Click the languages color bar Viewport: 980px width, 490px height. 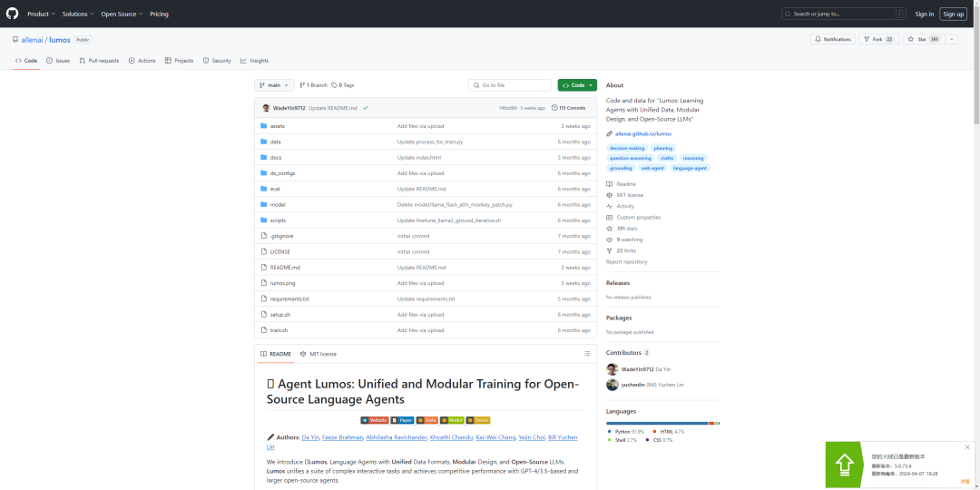[662, 424]
